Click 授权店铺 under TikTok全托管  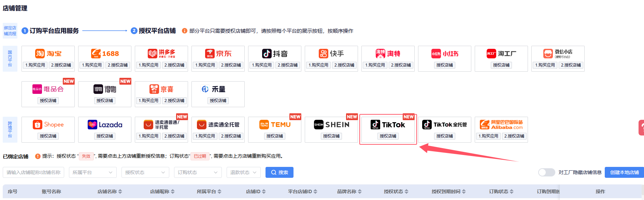(445, 136)
